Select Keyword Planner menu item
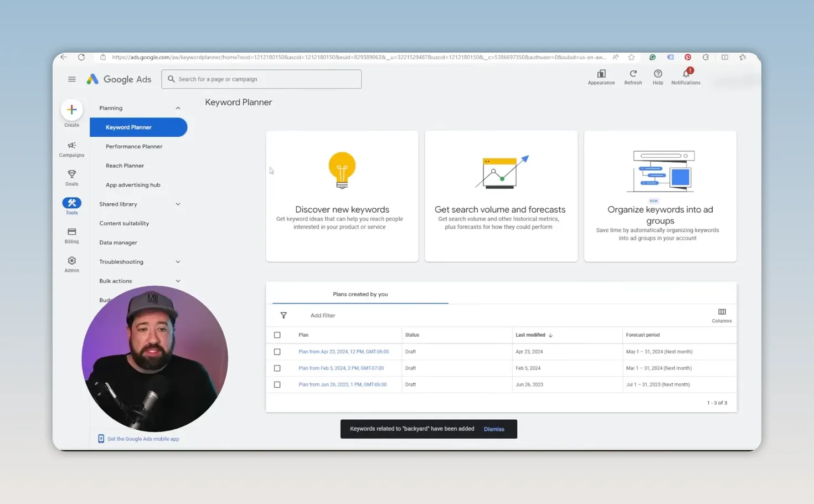 (138, 127)
